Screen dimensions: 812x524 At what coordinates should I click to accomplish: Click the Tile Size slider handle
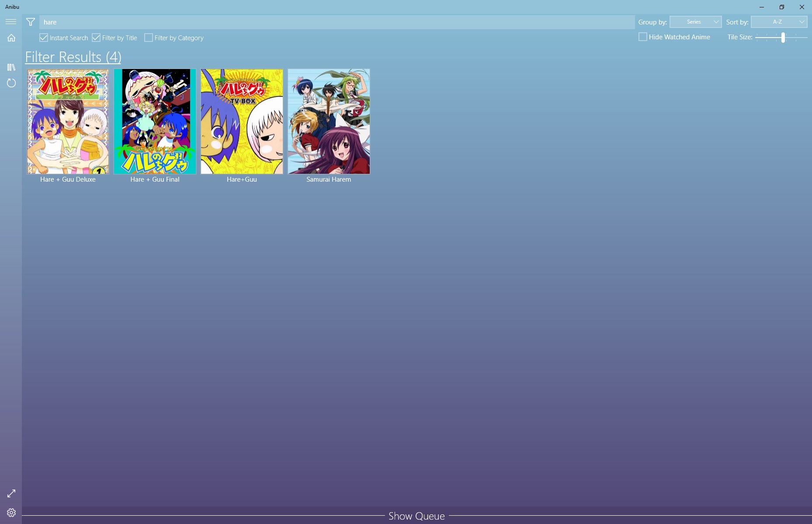(x=783, y=38)
